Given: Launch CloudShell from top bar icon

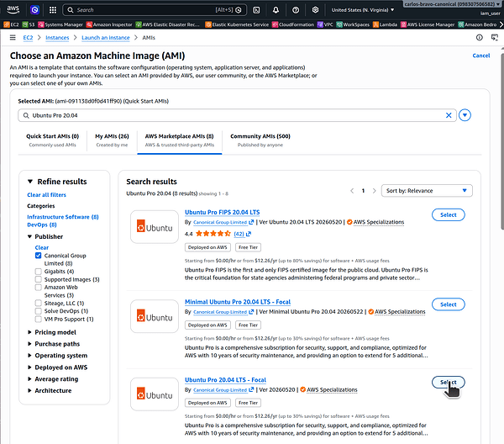Looking at the screenshot, I should click(x=256, y=10).
